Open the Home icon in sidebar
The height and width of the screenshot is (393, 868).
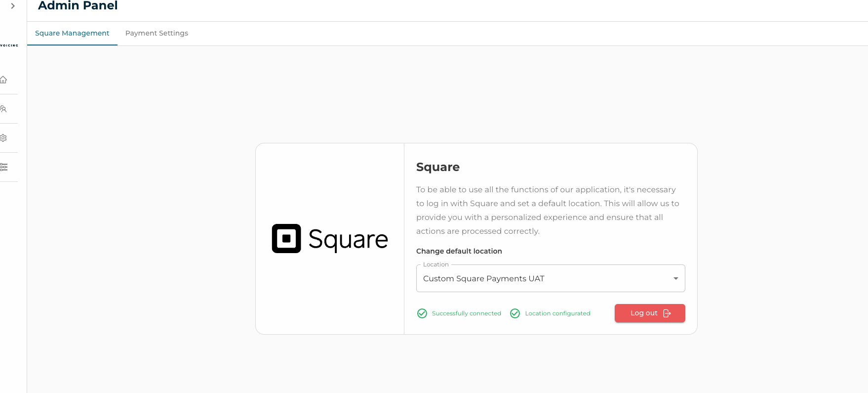pyautogui.click(x=3, y=80)
